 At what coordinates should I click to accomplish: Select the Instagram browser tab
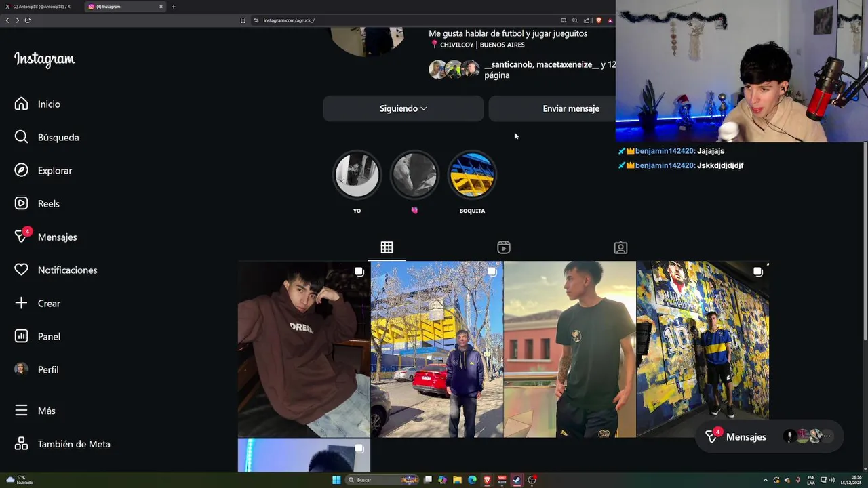(125, 7)
